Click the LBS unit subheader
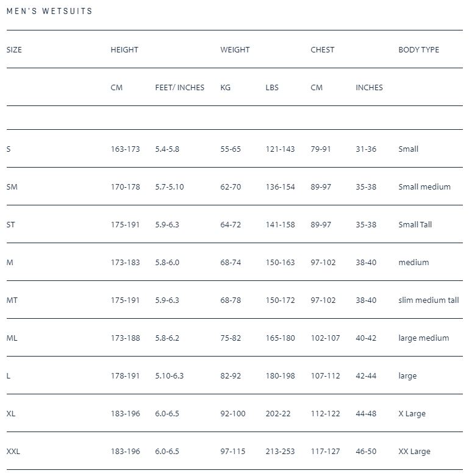This screenshot has width=469, height=476. click(x=272, y=88)
